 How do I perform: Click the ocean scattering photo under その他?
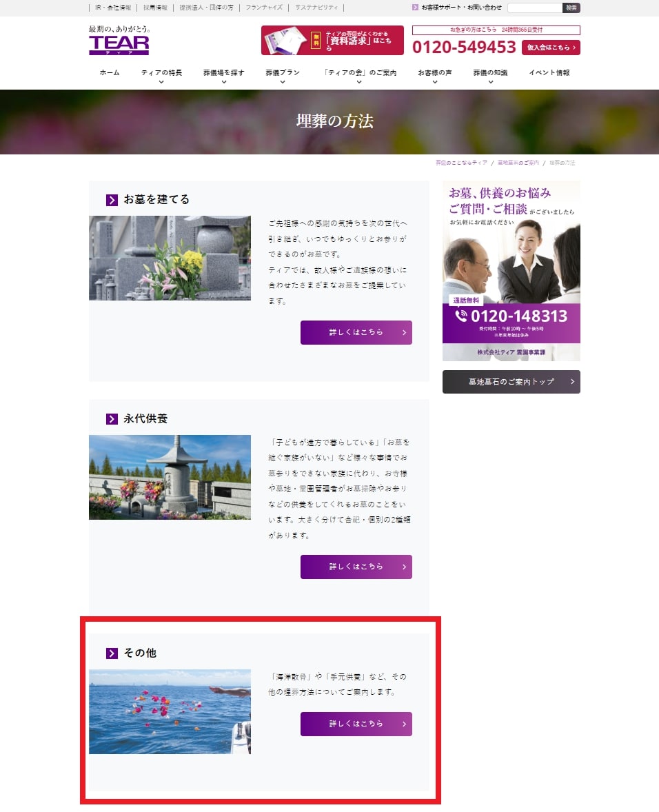pos(170,711)
